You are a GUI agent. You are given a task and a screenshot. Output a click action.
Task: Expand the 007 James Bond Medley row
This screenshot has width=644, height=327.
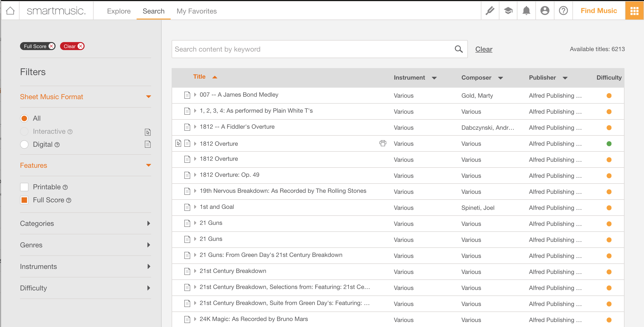[195, 95]
